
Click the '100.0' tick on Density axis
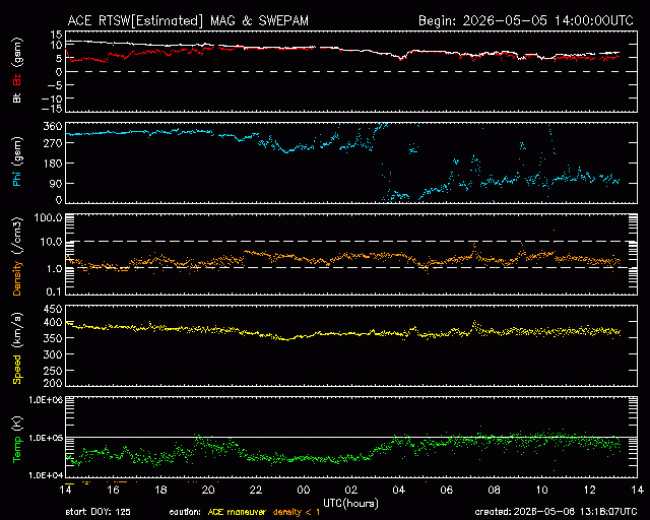pyautogui.click(x=49, y=218)
